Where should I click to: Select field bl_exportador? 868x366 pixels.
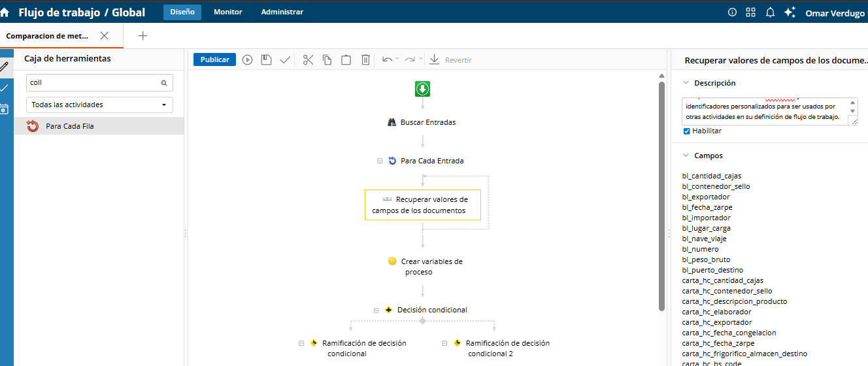pyautogui.click(x=706, y=197)
